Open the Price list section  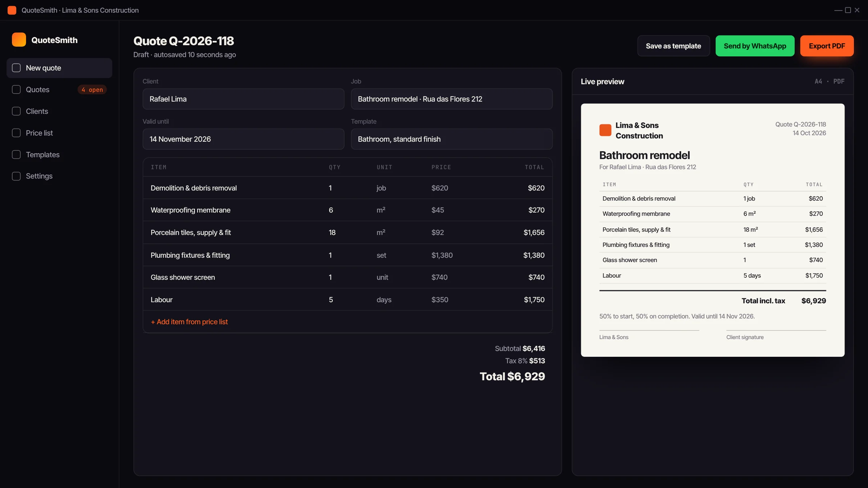(x=59, y=133)
